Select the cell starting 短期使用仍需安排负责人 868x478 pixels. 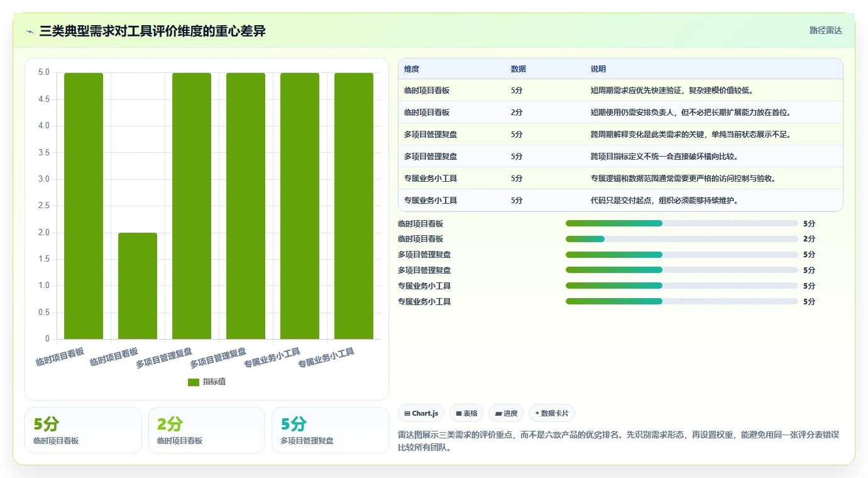[690, 113]
